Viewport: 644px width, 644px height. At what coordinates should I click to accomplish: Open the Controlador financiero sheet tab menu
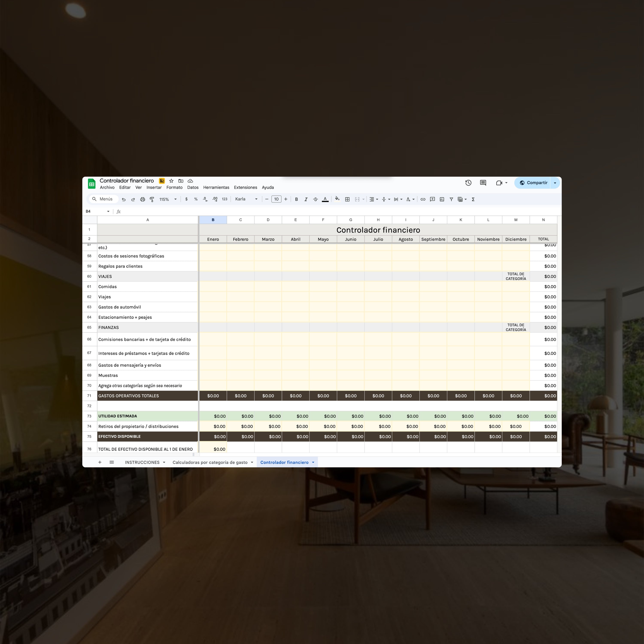313,462
